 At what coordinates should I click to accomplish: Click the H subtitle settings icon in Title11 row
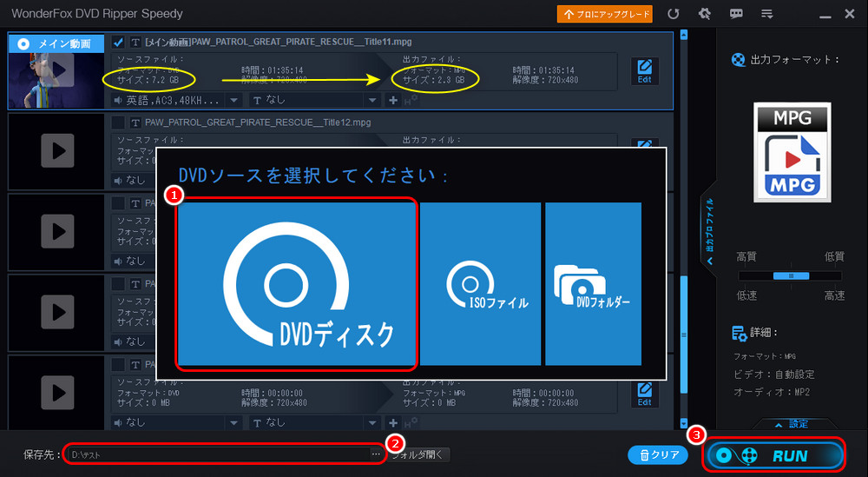[x=411, y=100]
